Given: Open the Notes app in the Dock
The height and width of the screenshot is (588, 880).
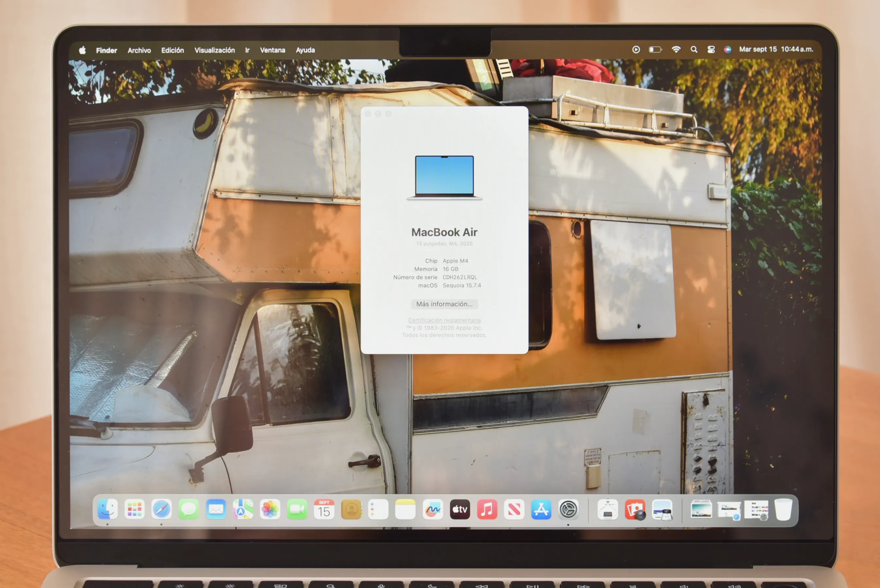Looking at the screenshot, I should [406, 509].
